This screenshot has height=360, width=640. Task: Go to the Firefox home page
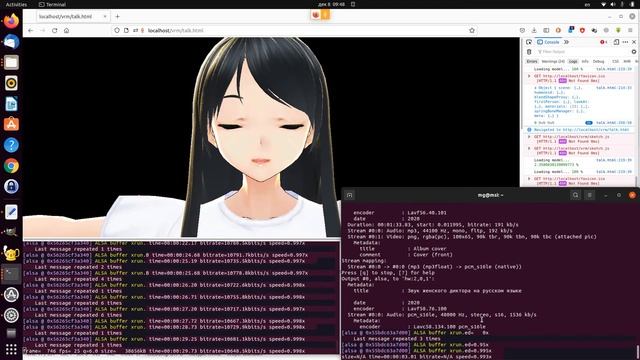click(x=66, y=30)
